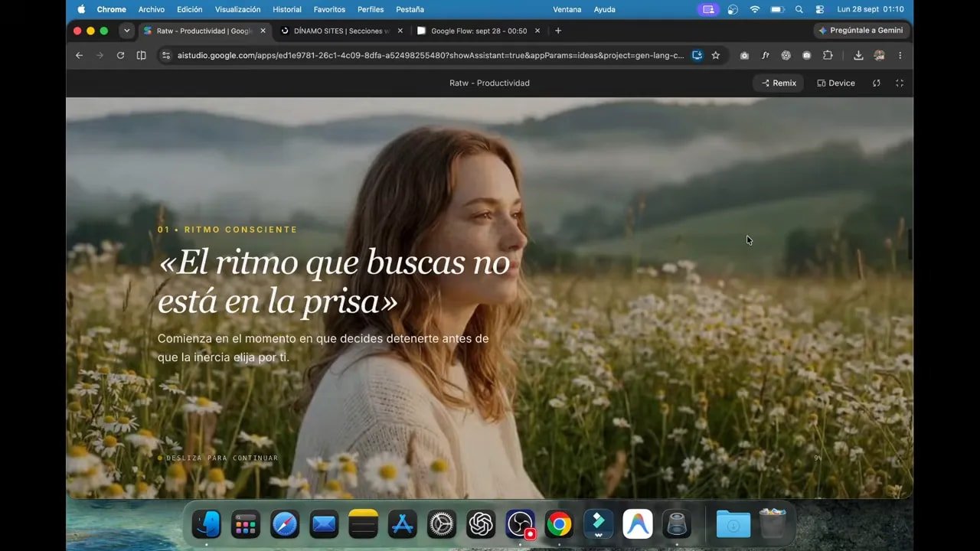Click the Remix button
Screen dimensions: 980x551
[779, 83]
